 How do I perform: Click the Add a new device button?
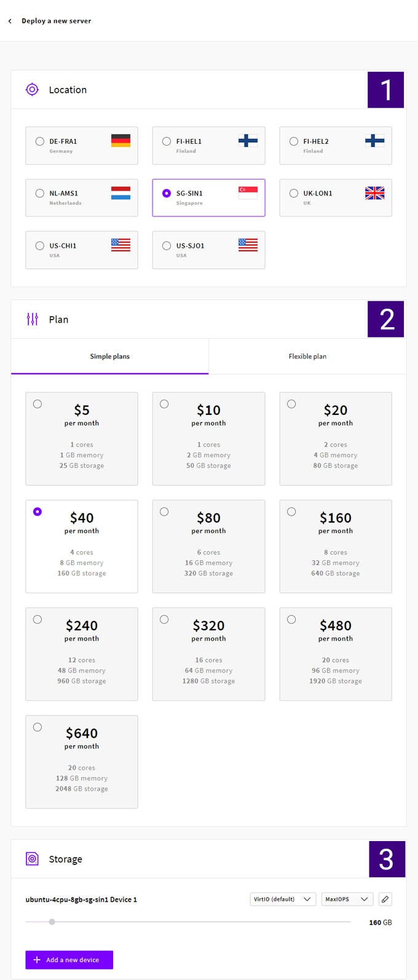[x=69, y=960]
